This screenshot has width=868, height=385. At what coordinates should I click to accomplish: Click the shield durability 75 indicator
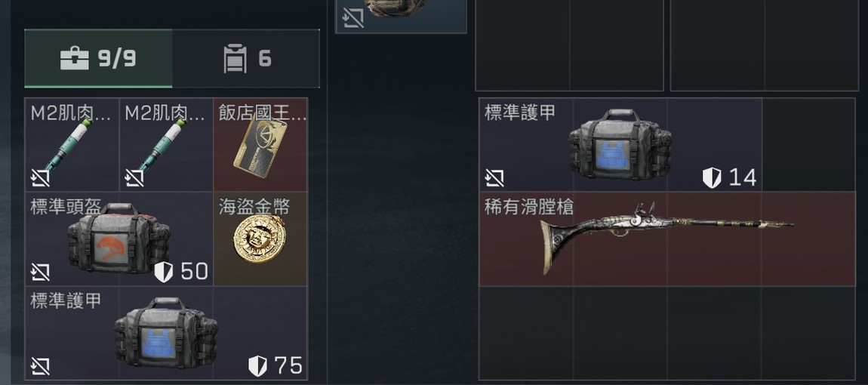point(275,365)
